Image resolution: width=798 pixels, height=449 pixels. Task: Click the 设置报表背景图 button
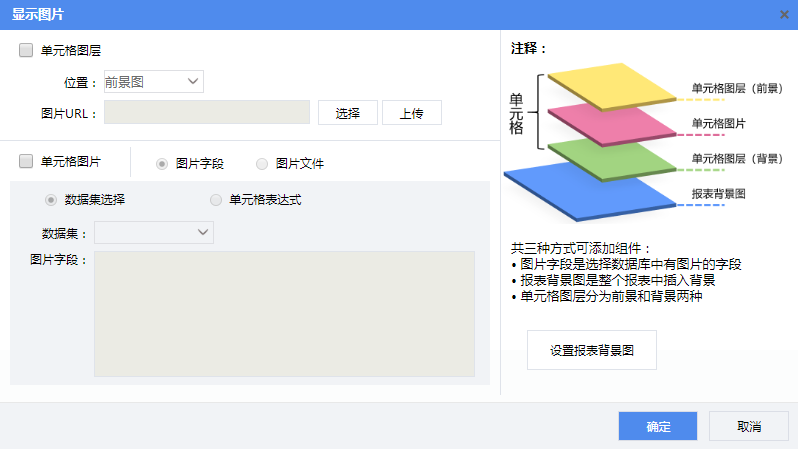(x=591, y=350)
